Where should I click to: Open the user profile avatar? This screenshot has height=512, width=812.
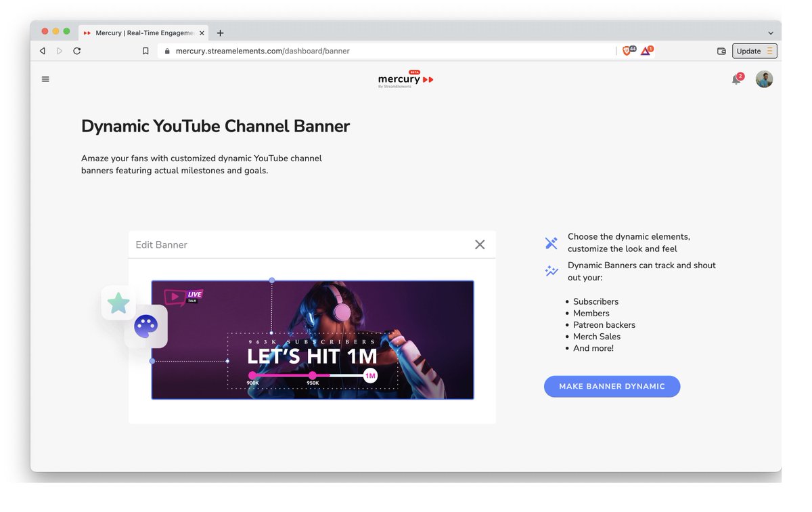(764, 79)
